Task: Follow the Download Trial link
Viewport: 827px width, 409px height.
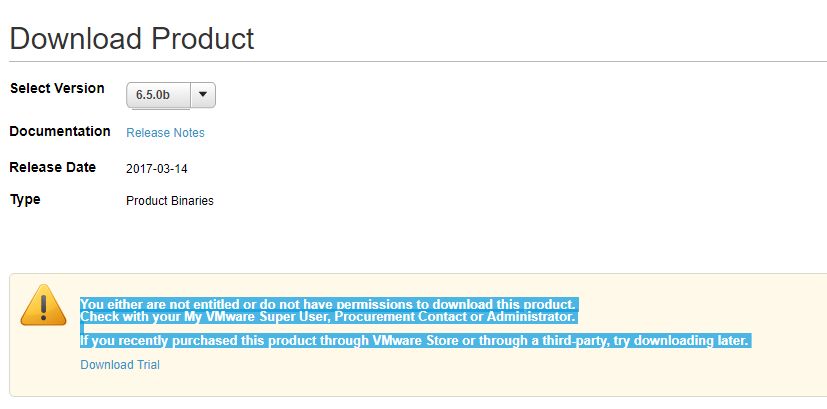Action: pyautogui.click(x=120, y=365)
